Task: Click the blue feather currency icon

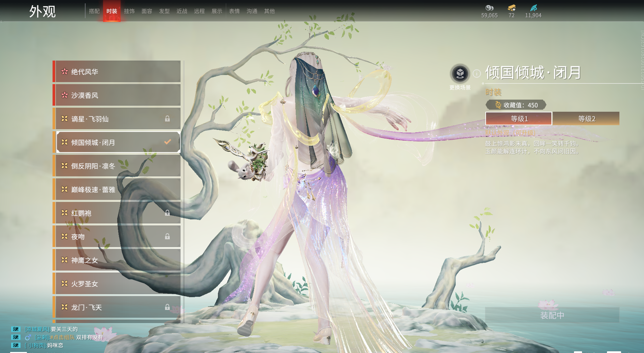Action: tap(533, 8)
